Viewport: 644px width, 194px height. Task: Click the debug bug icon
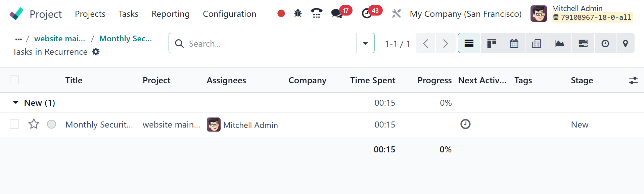[298, 13]
